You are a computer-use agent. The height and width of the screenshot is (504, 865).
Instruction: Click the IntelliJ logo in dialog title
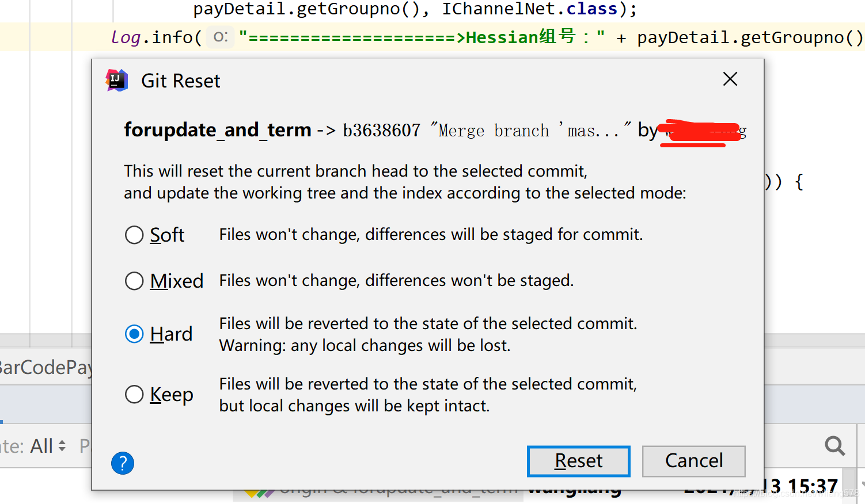pos(117,81)
